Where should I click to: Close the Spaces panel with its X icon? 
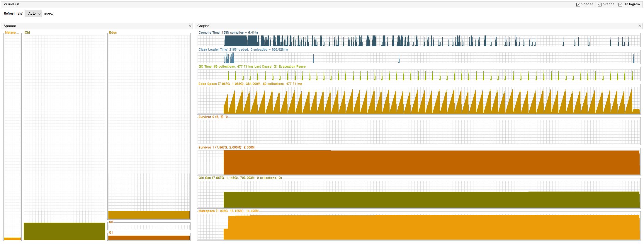tap(189, 26)
